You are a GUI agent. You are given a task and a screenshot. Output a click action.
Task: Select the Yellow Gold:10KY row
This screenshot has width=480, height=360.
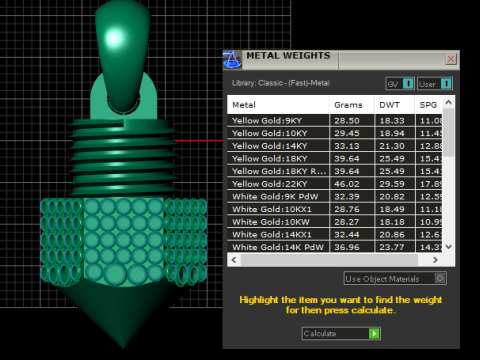pos(335,133)
